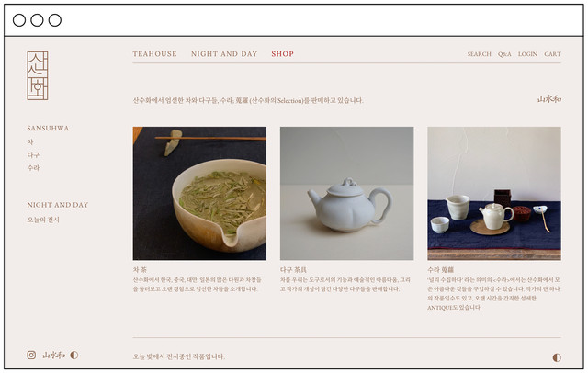The image size is (588, 373).
Task: Select the SHOP tab in navigation
Action: coord(282,54)
